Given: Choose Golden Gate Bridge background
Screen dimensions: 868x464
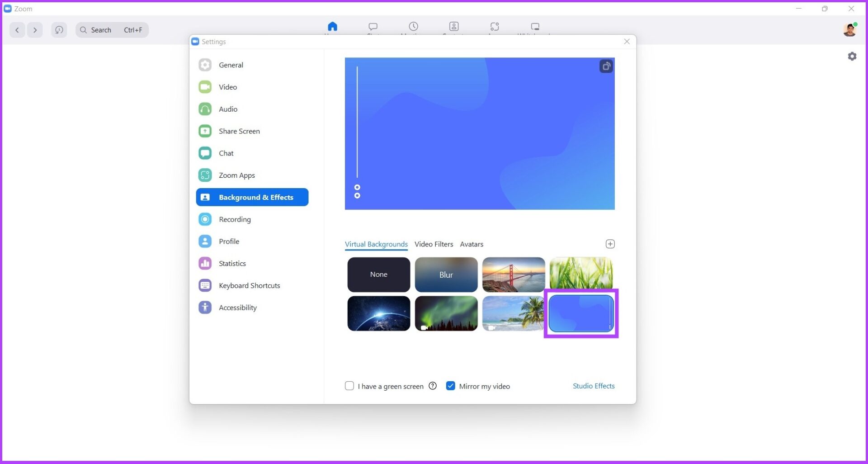Looking at the screenshot, I should tap(514, 275).
